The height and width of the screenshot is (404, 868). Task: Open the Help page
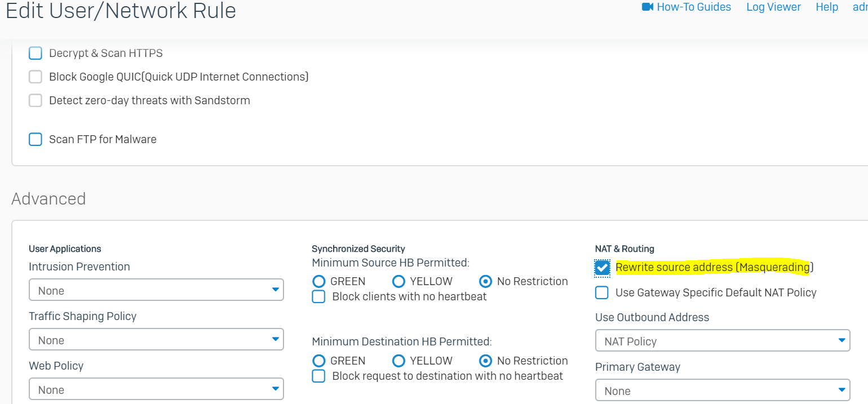(x=827, y=7)
